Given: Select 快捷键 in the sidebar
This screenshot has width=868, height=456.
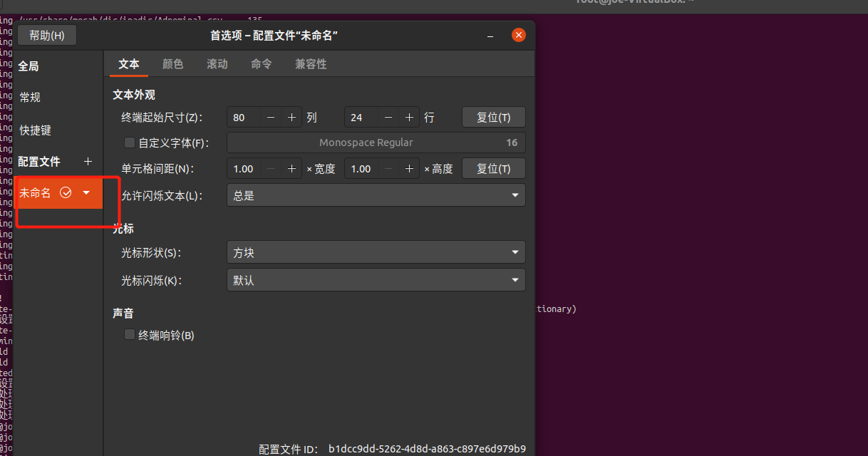Looking at the screenshot, I should pos(36,130).
